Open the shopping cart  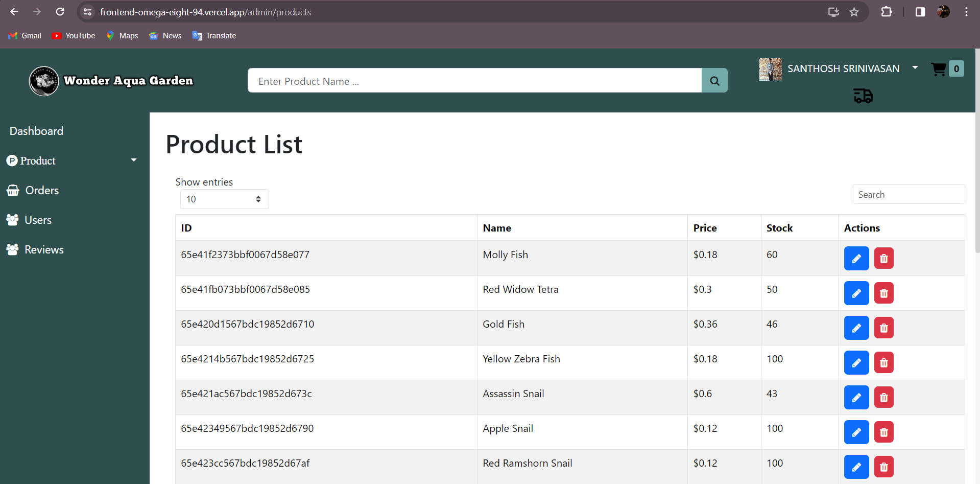click(939, 69)
